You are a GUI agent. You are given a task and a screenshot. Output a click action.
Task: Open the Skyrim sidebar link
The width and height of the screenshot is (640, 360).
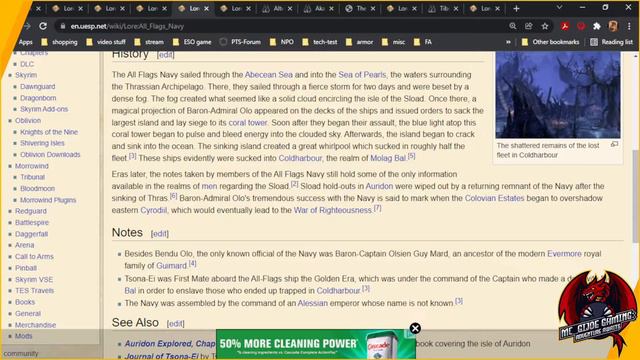26,75
